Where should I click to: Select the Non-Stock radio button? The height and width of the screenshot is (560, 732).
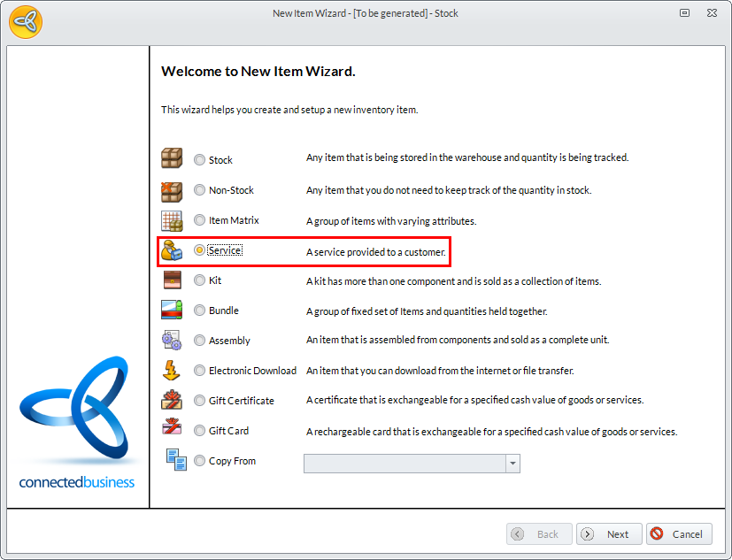(199, 190)
